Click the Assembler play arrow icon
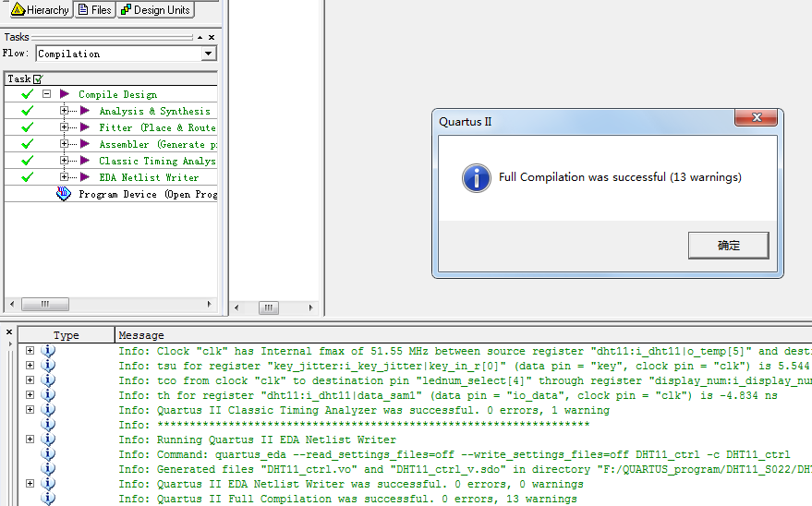This screenshot has width=812, height=506. pyautogui.click(x=85, y=143)
